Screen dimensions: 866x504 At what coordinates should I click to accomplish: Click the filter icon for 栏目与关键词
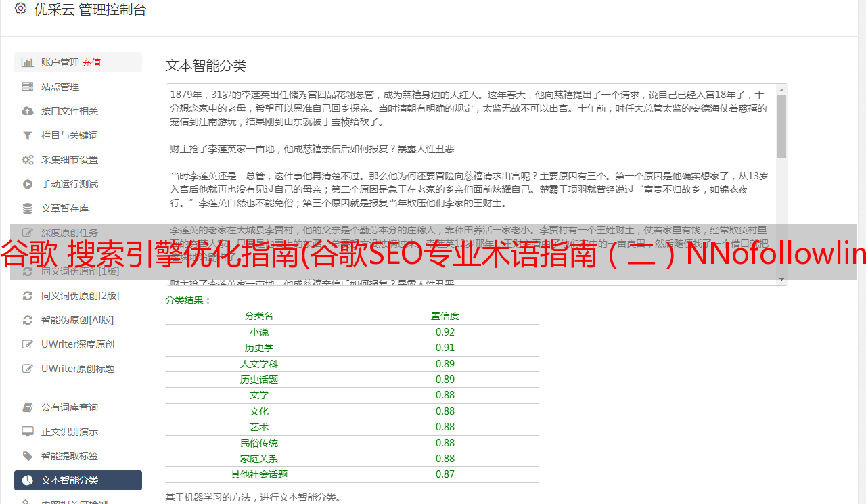pyautogui.click(x=28, y=135)
